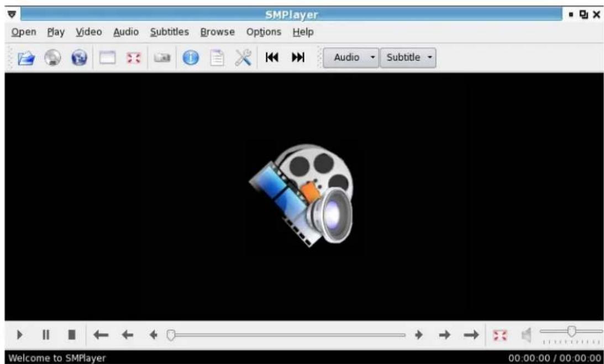Open the Play menu
The height and width of the screenshot is (364, 604).
pos(56,32)
